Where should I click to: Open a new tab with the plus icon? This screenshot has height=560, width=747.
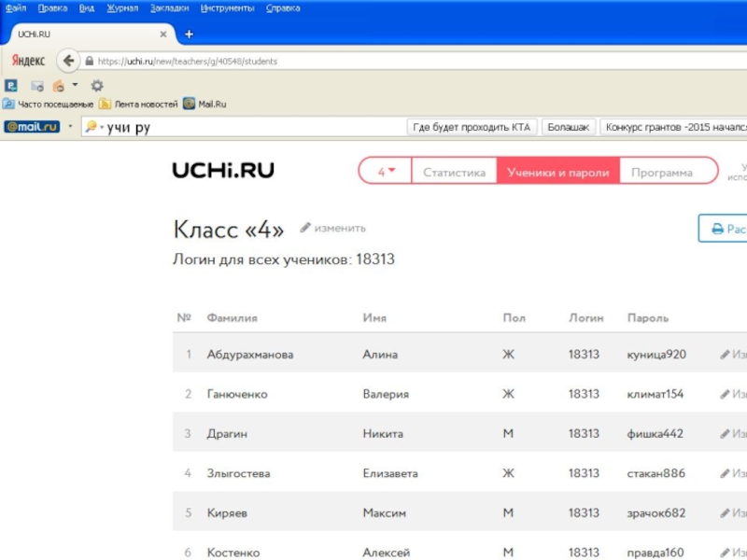(x=189, y=35)
